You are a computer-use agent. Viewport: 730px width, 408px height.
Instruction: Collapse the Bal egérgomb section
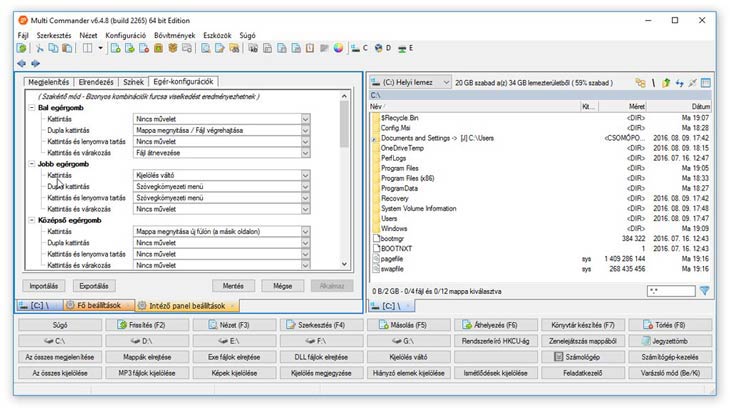[x=32, y=106]
